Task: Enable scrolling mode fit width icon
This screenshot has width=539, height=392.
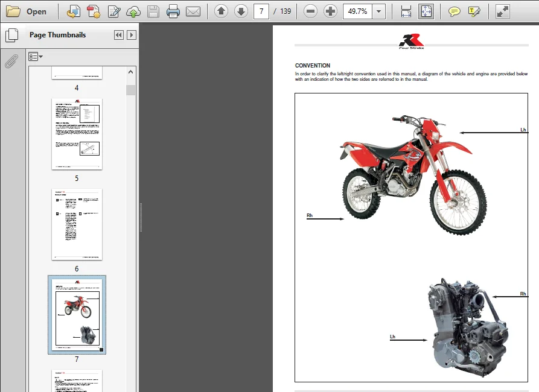Action: pos(406,11)
